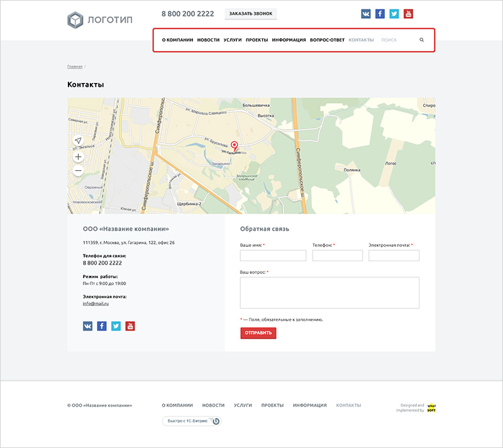503x448 pixels.
Task: Go to the 'Услуги' navigation item
Action: pos(233,40)
